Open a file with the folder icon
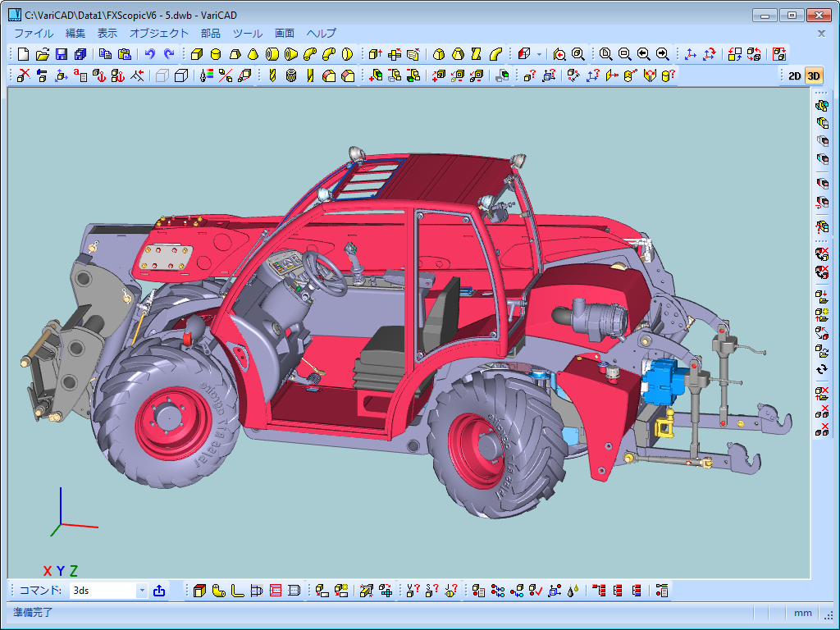Viewport: 840px width, 630px height. (42, 54)
